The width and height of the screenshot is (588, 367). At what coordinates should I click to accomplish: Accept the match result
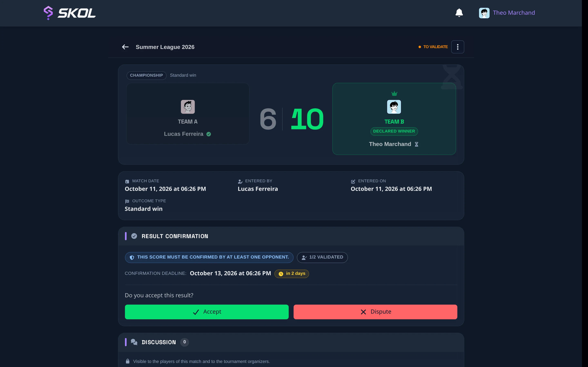[x=207, y=312]
